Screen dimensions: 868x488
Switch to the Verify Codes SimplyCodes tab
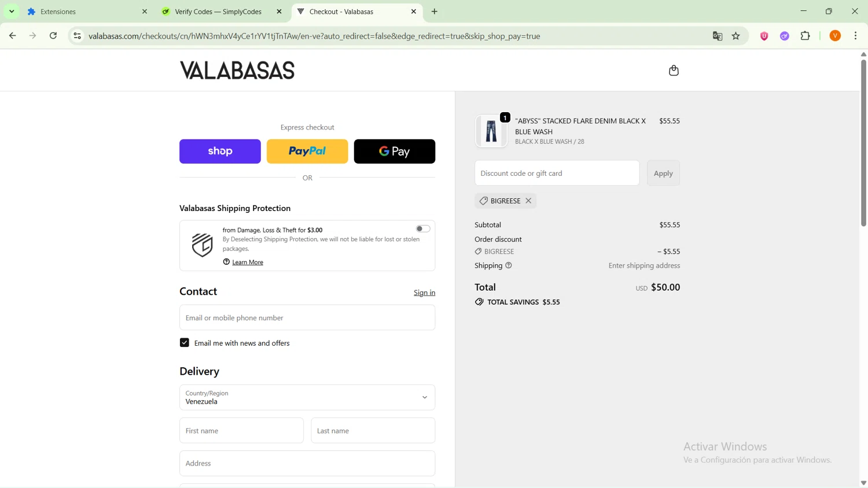[222, 12]
